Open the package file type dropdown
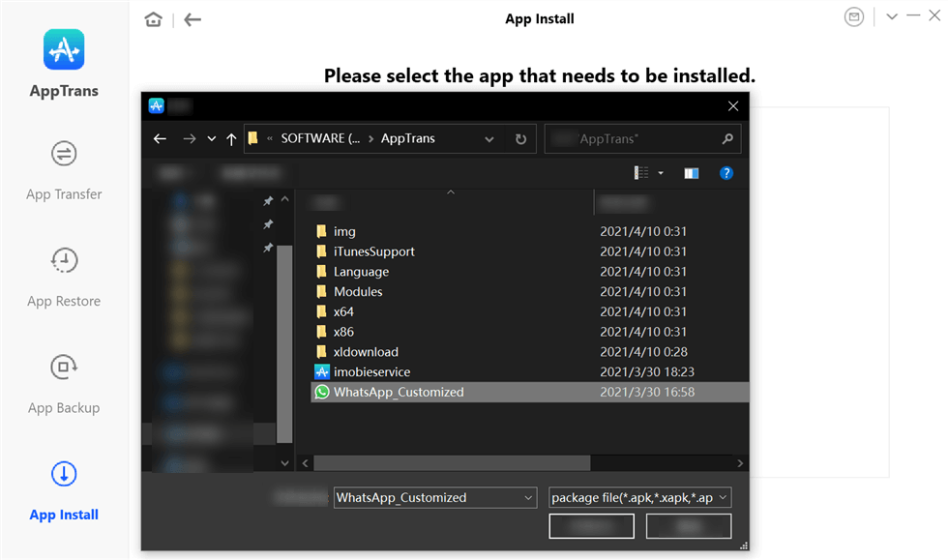The height and width of the screenshot is (560, 948). (x=639, y=497)
